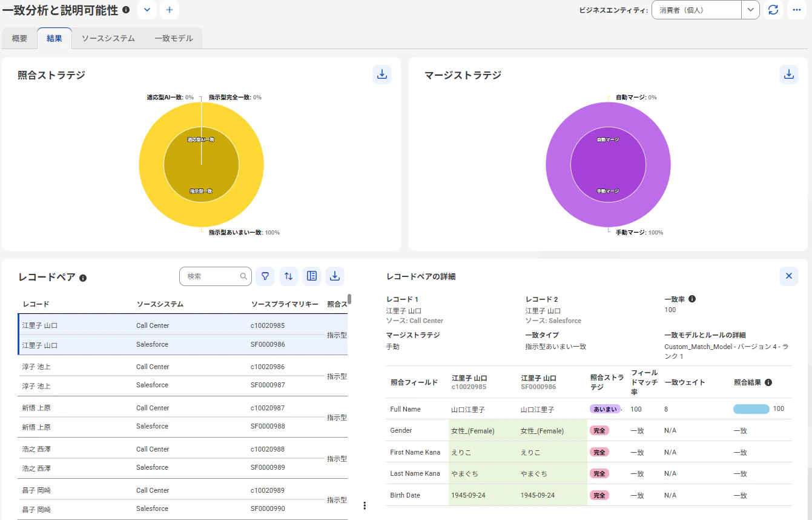This screenshot has width=812, height=520.
Task: Click the vertical dots panel divider handle
Action: point(365,505)
